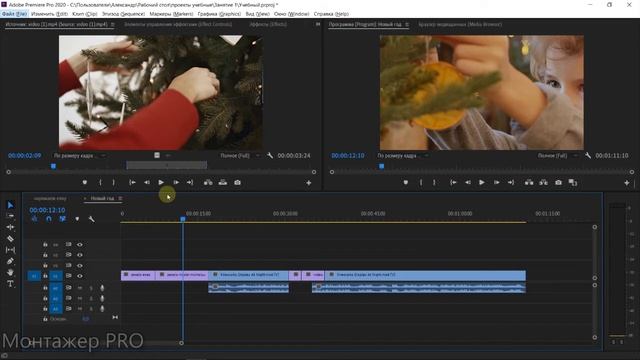This screenshot has width=640, height=360.
Task: Click Extract button in Program monitor
Action: click(x=544, y=182)
